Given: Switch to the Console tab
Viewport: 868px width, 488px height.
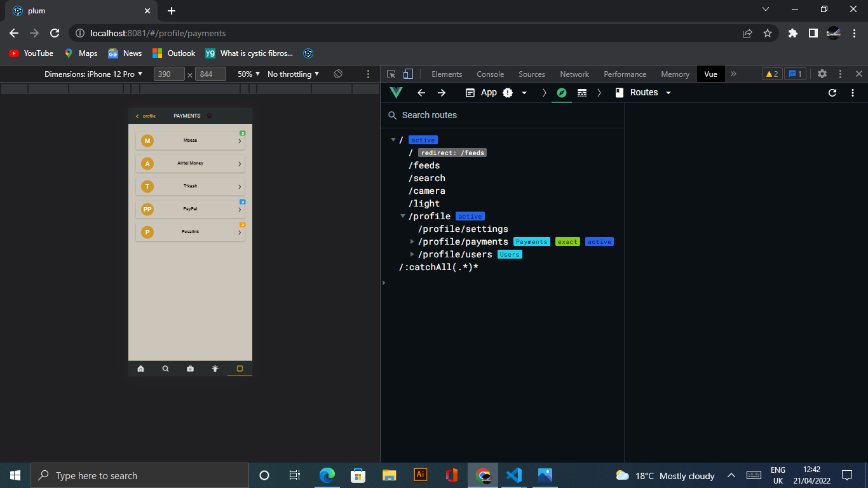Looking at the screenshot, I should pyautogui.click(x=490, y=74).
